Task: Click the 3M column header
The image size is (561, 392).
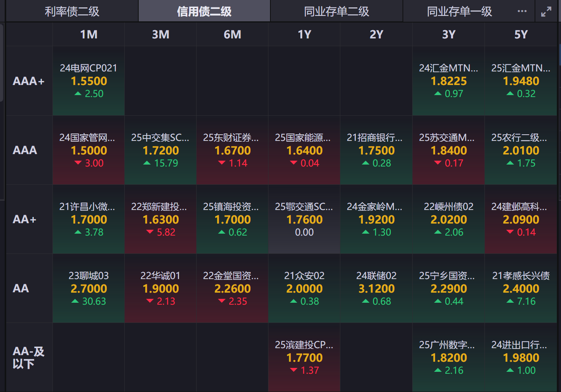Action: click(160, 35)
